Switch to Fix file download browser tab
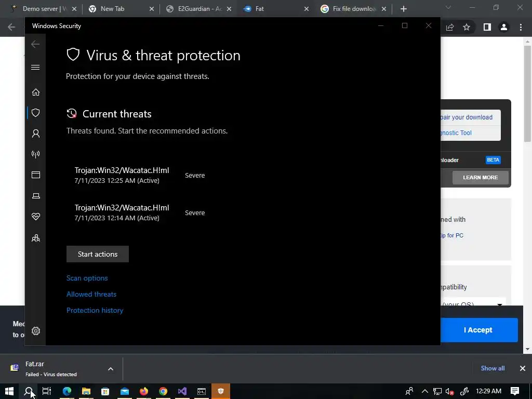The image size is (532, 399). coord(353,9)
